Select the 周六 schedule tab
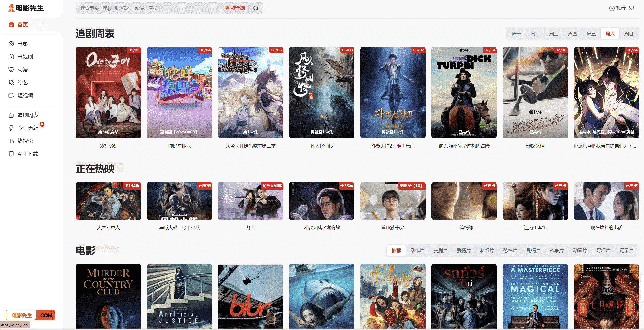Screen dimensions: 644x330 coord(610,34)
